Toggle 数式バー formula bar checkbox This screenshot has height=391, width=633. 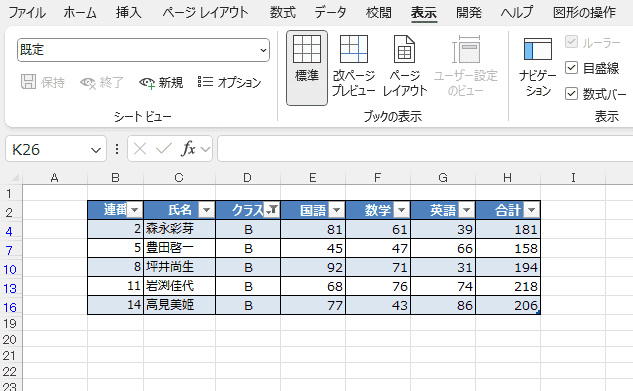pos(571,94)
